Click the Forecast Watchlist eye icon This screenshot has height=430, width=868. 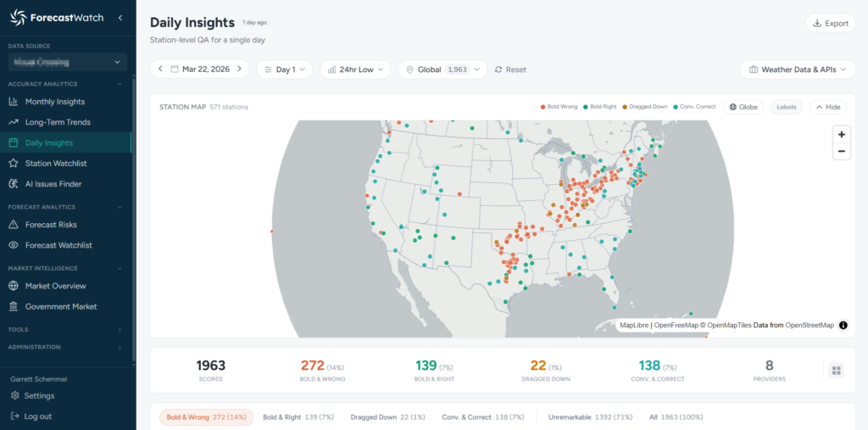tap(14, 245)
